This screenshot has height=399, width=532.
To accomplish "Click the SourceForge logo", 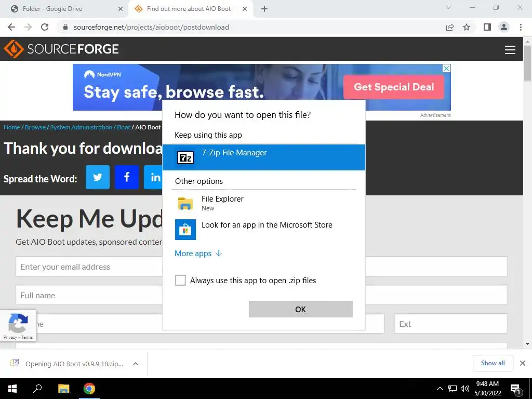I will point(61,49).
